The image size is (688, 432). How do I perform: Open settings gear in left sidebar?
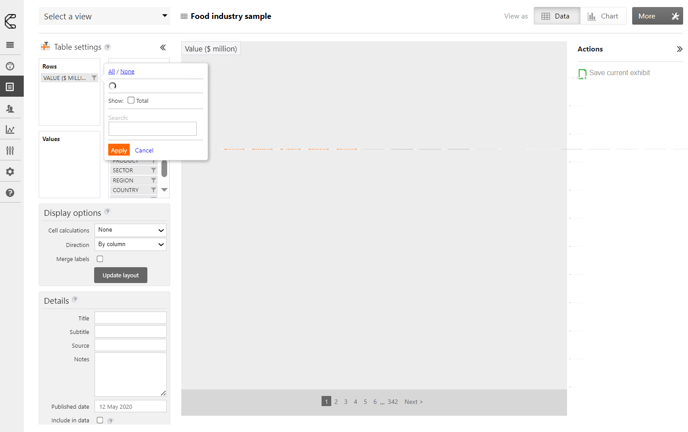(10, 172)
